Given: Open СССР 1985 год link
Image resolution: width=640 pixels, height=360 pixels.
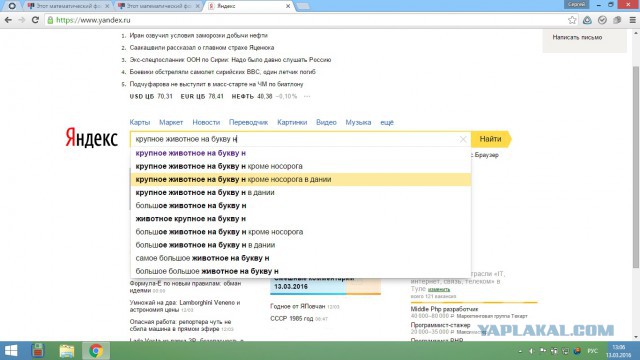Looking at the screenshot, I should pos(293,318).
